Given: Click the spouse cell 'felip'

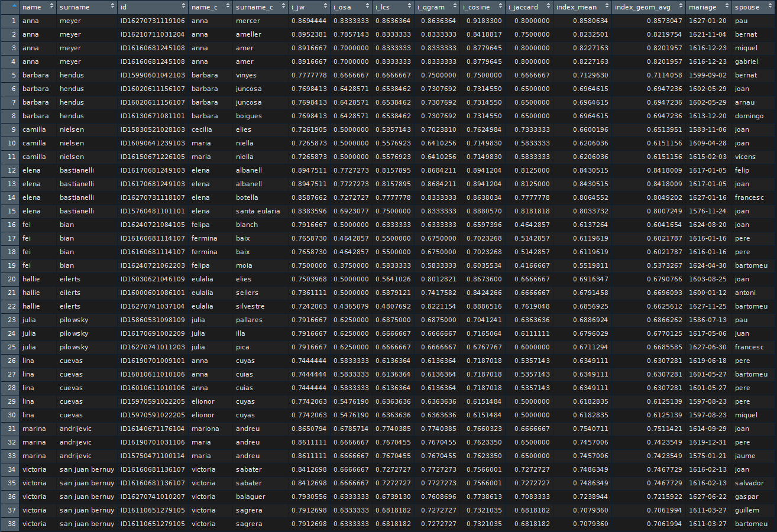Looking at the screenshot, I should (x=742, y=170).
